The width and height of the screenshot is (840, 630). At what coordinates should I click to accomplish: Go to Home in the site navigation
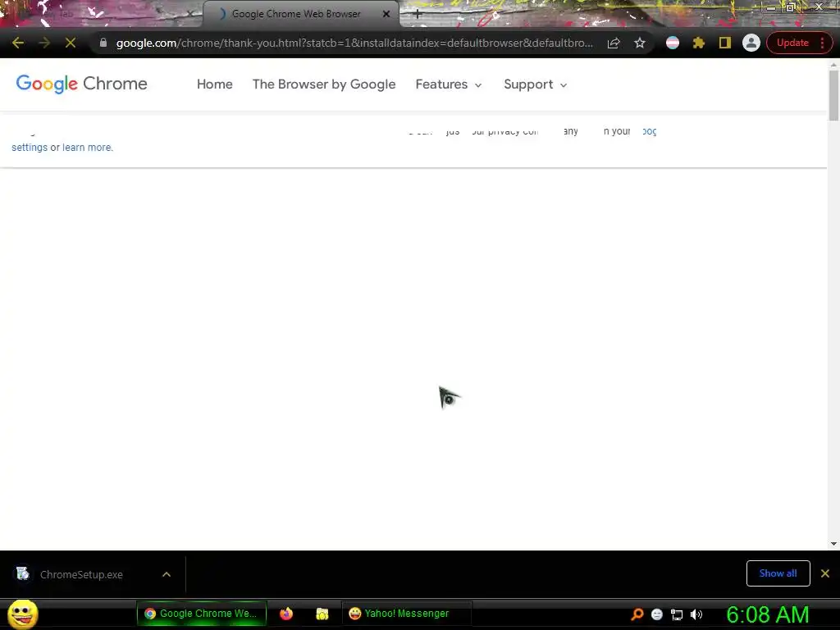point(214,84)
